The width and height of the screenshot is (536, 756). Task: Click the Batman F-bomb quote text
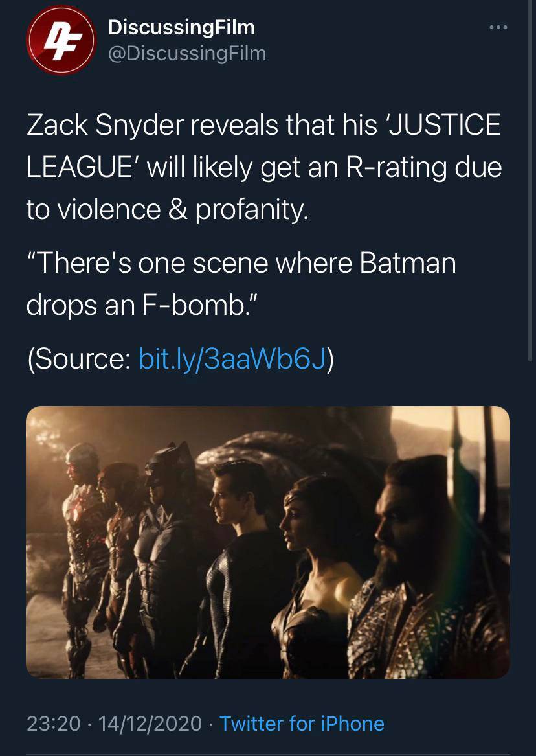coord(241,284)
